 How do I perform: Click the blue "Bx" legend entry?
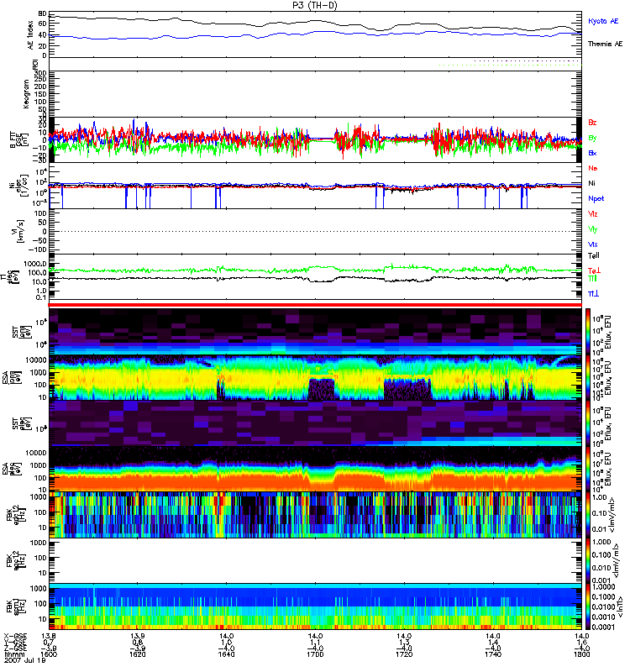pos(592,153)
